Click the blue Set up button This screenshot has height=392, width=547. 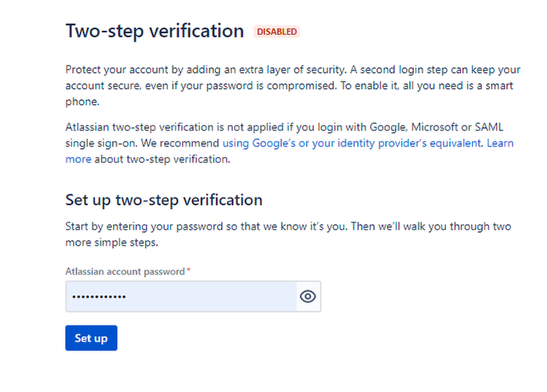[91, 338]
